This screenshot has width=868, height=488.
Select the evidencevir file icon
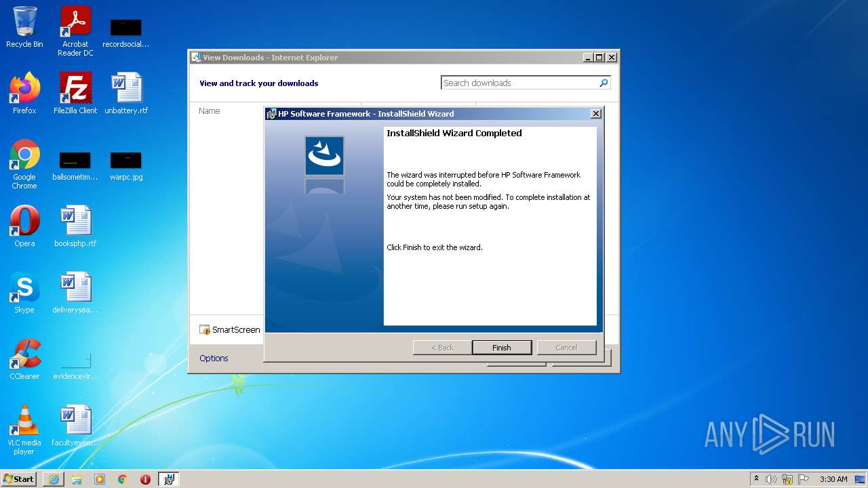tap(75, 366)
